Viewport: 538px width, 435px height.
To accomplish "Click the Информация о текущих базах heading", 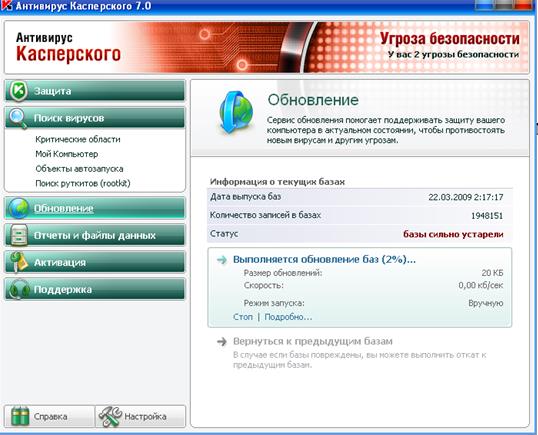I will tap(277, 181).
